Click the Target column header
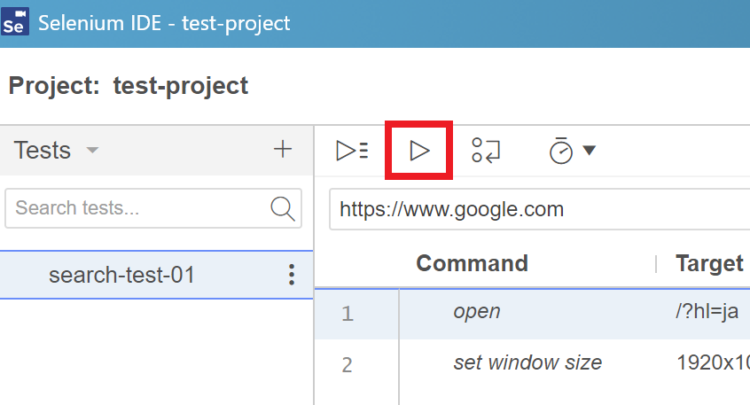 [x=709, y=263]
